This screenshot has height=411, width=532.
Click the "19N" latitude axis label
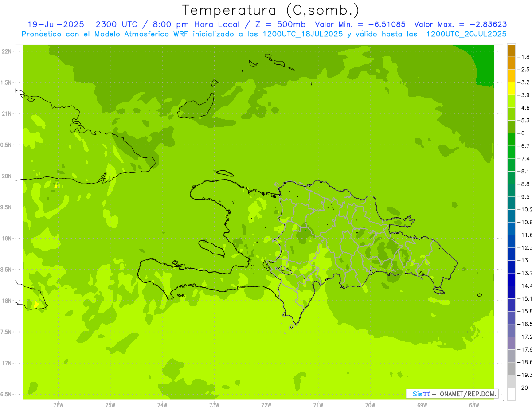(7, 239)
